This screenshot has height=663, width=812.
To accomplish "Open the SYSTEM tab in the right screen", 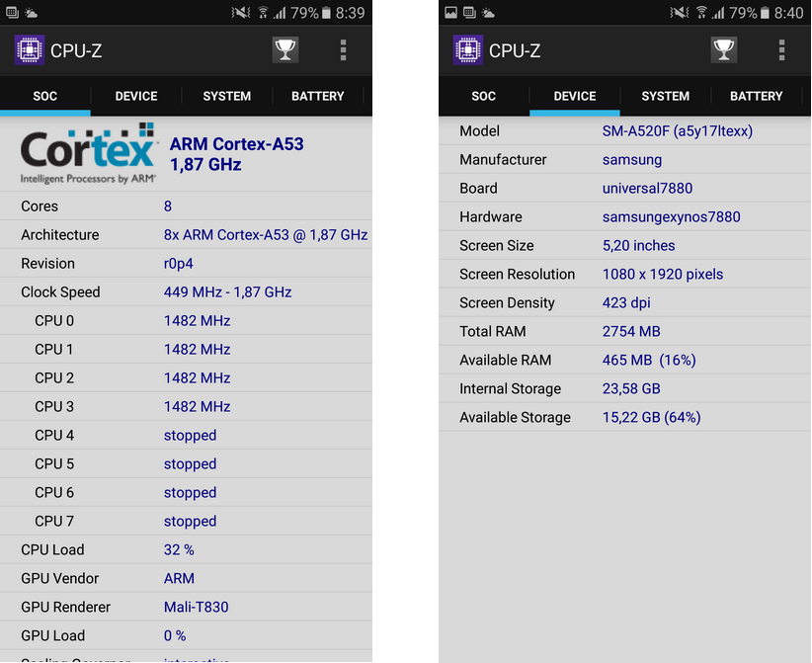I will pos(666,96).
